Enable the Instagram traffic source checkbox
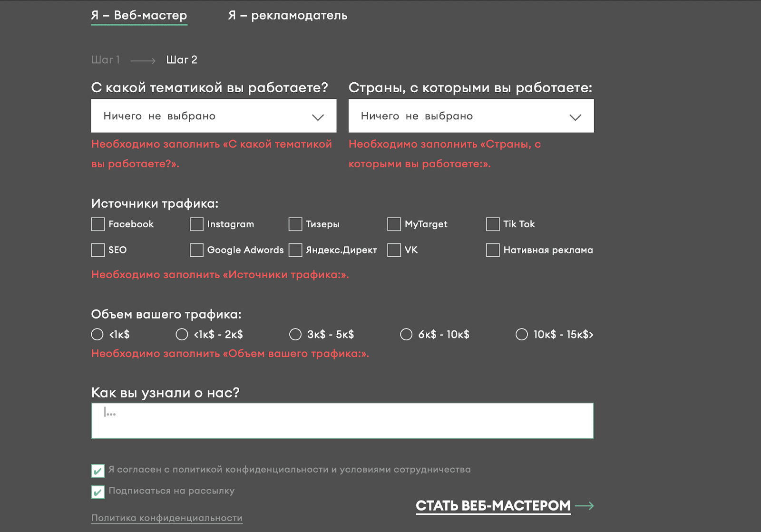 coord(196,224)
